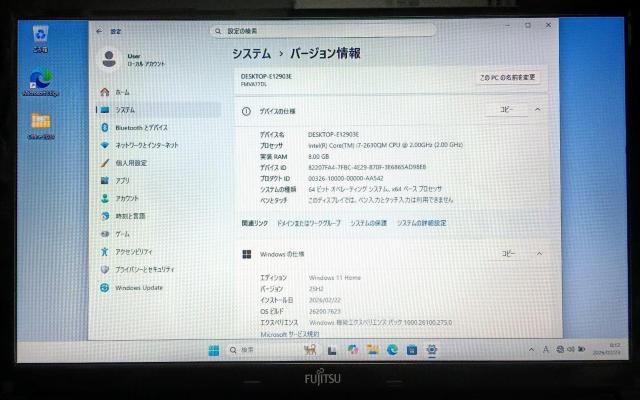Copy the デバイスの仕様 details
Image resolution: width=640 pixels, height=400 pixels.
pyautogui.click(x=507, y=110)
